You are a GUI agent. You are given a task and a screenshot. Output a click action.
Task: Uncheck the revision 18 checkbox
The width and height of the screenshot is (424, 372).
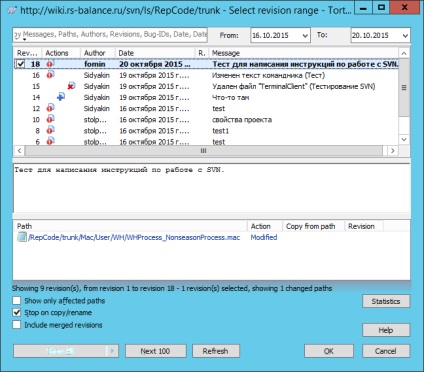tap(21, 64)
